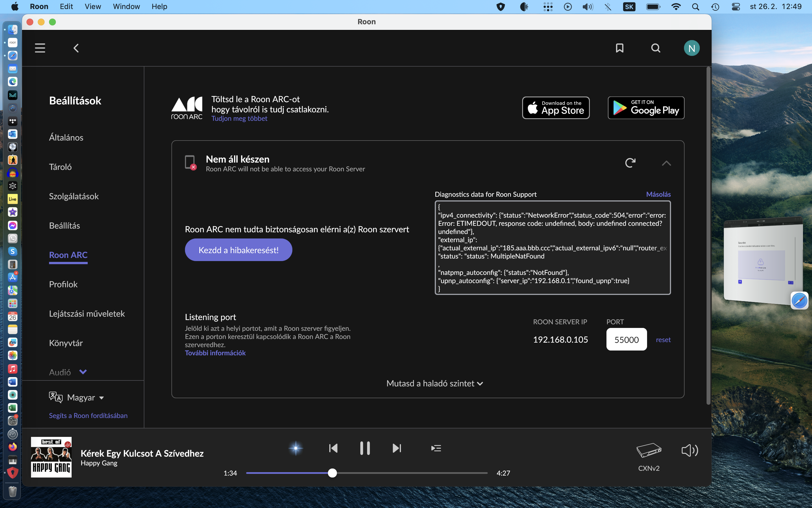
Task: Skip to the next track
Action: [x=397, y=448]
